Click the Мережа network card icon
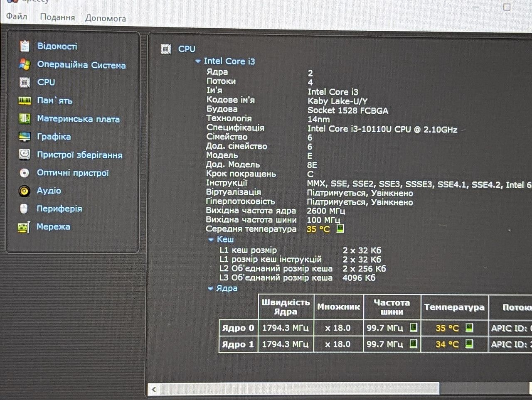 pos(24,227)
